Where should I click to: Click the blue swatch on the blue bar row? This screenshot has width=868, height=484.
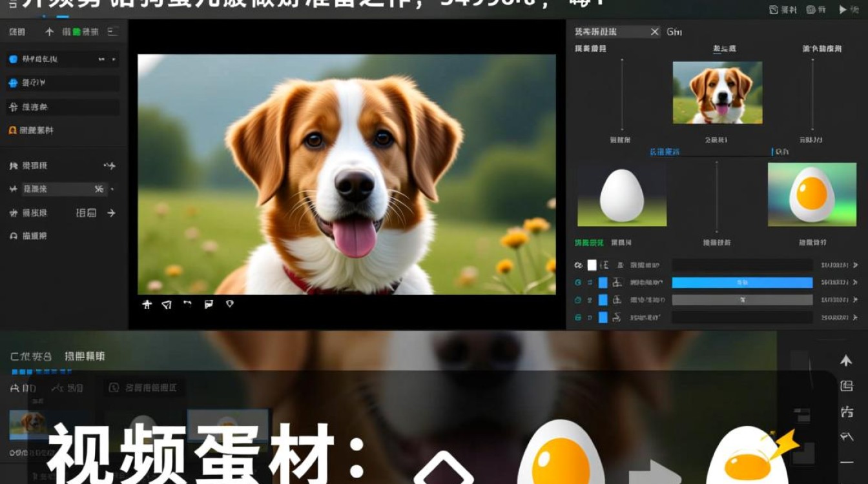point(603,283)
